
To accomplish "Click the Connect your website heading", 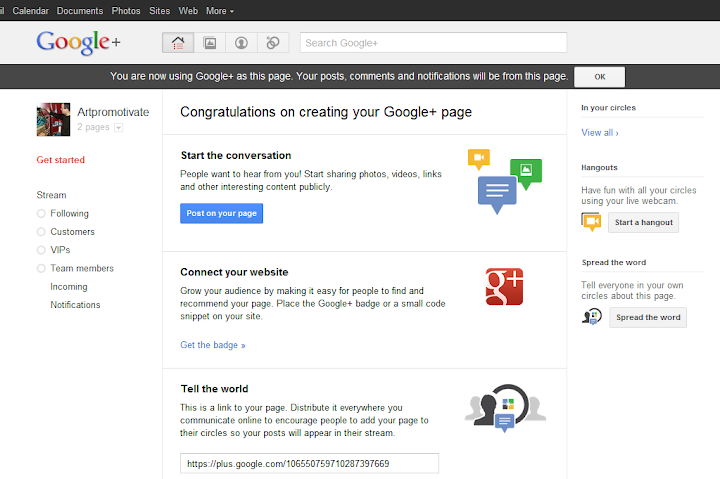I will [234, 272].
